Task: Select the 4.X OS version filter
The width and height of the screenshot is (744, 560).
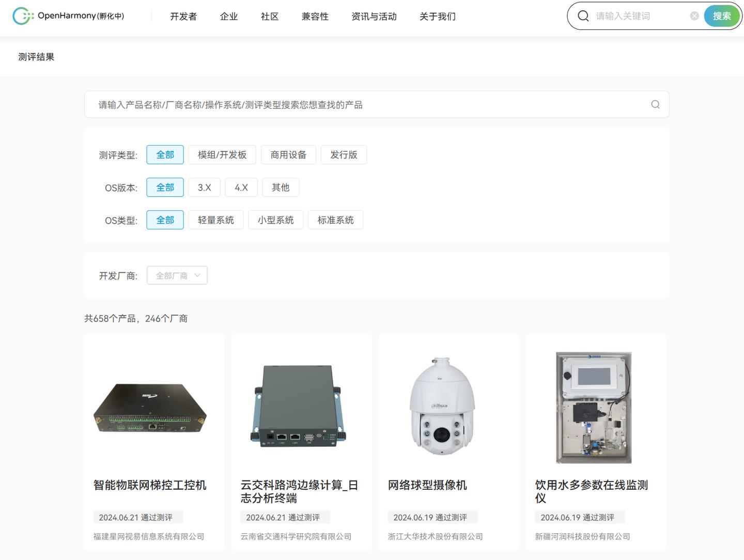Action: point(241,187)
